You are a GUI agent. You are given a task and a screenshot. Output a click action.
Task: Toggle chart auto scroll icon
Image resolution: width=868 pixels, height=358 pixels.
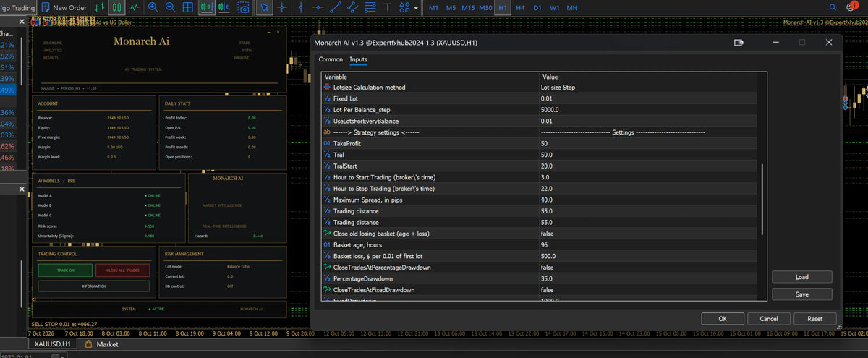tap(207, 7)
